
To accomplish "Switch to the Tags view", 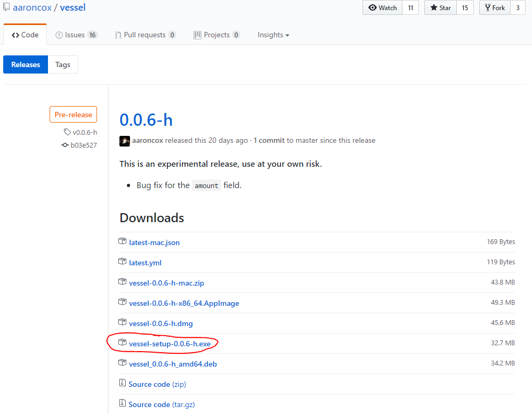I will (x=63, y=64).
